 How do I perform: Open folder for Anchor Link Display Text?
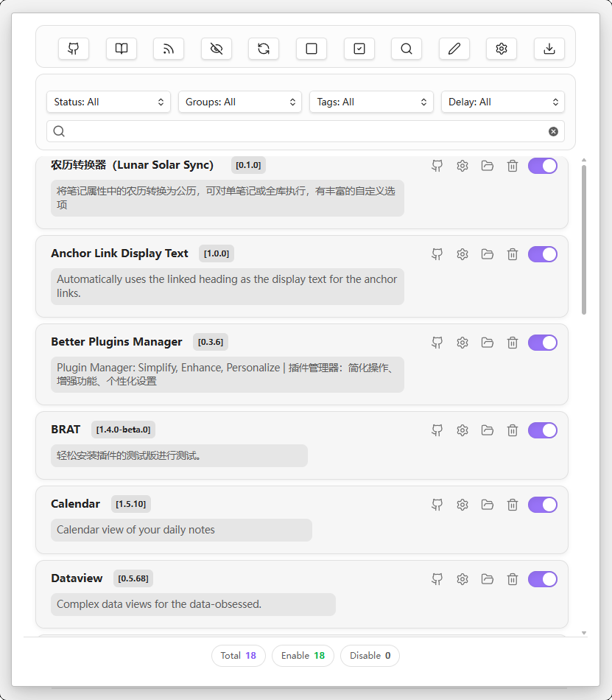pyautogui.click(x=487, y=254)
